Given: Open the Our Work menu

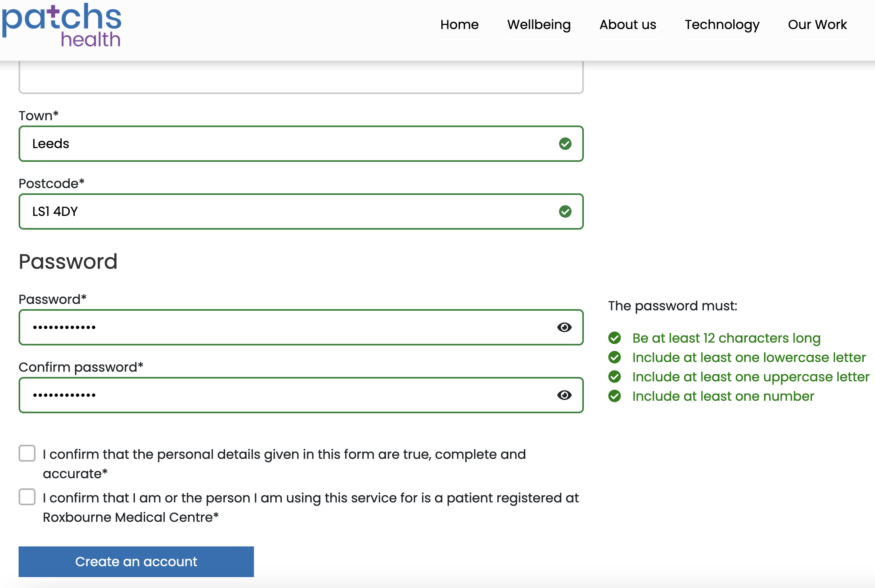Looking at the screenshot, I should click(817, 25).
